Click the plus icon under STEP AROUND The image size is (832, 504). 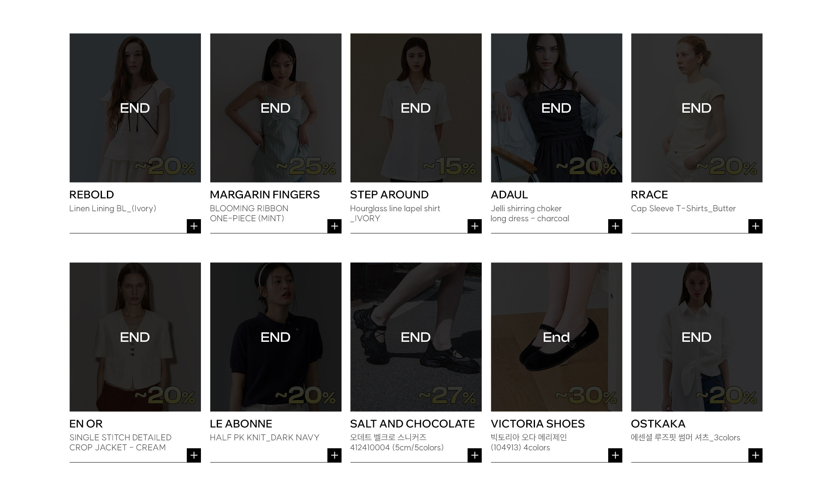[x=475, y=226]
